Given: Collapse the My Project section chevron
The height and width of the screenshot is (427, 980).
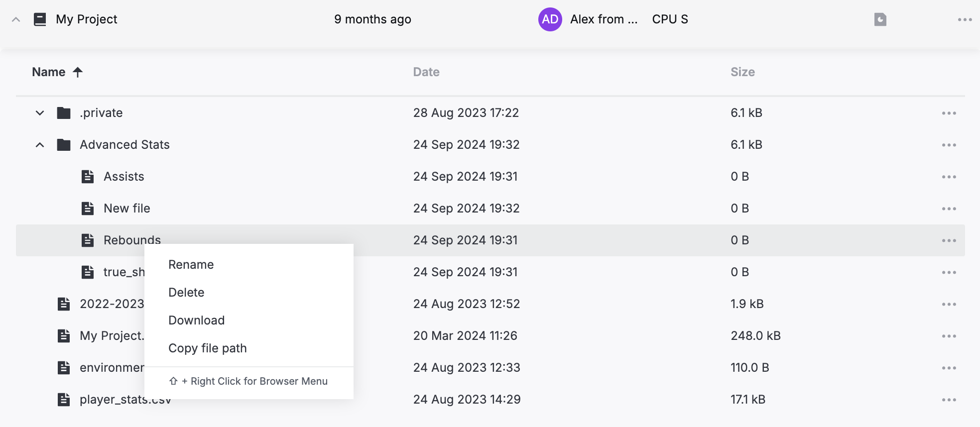Looking at the screenshot, I should pyautogui.click(x=16, y=19).
